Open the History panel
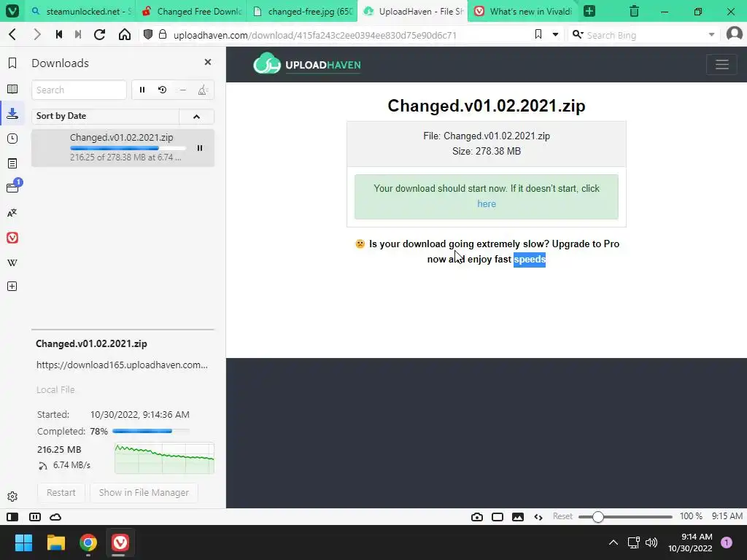The height and width of the screenshot is (560, 747). click(x=12, y=139)
